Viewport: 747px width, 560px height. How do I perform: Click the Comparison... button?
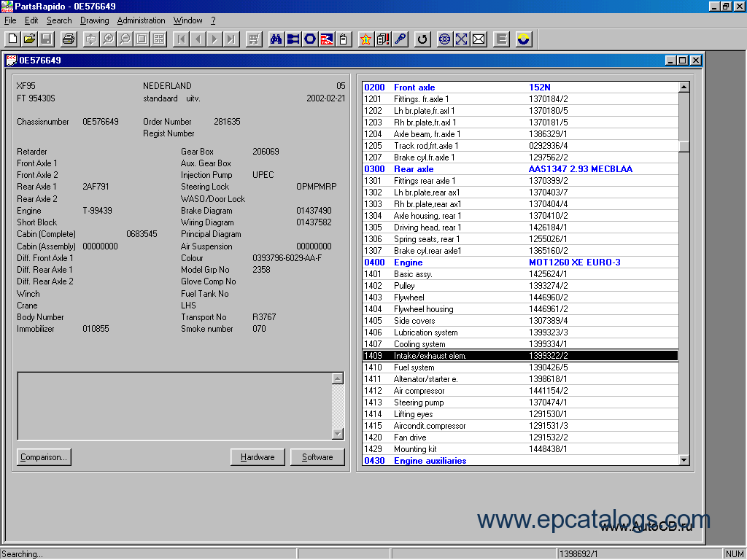tap(44, 457)
